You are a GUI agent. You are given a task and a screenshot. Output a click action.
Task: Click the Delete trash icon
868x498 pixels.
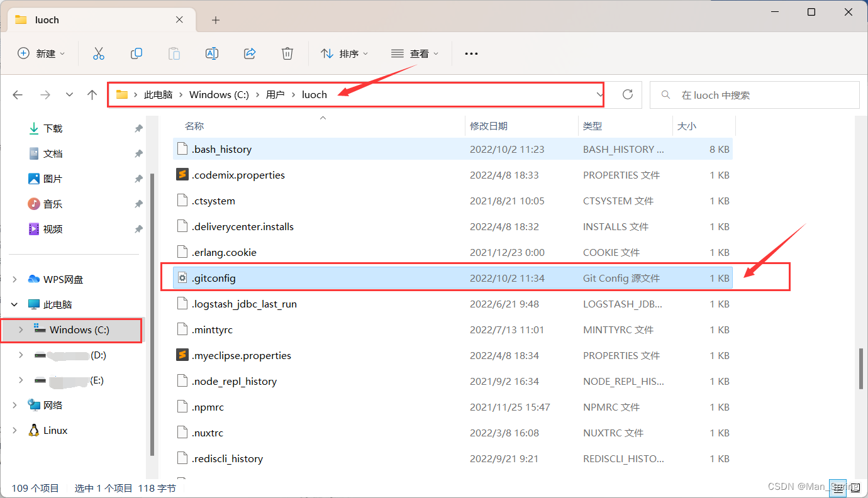287,53
